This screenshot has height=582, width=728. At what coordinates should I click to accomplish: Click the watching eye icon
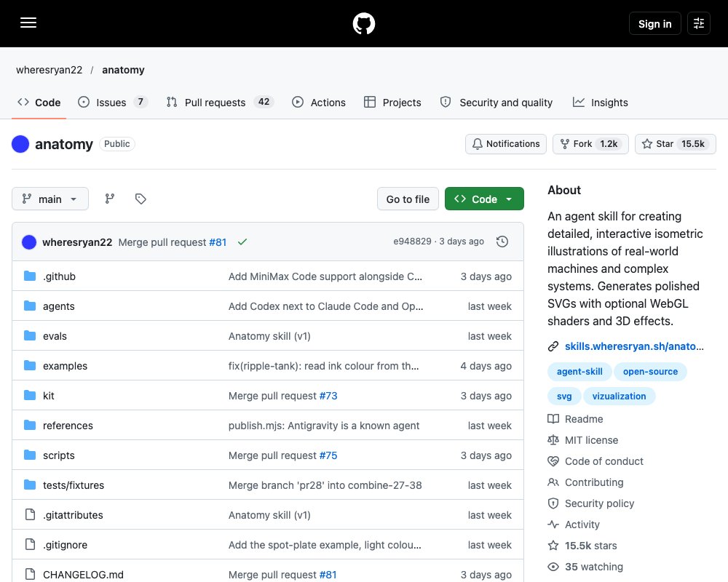point(553,567)
